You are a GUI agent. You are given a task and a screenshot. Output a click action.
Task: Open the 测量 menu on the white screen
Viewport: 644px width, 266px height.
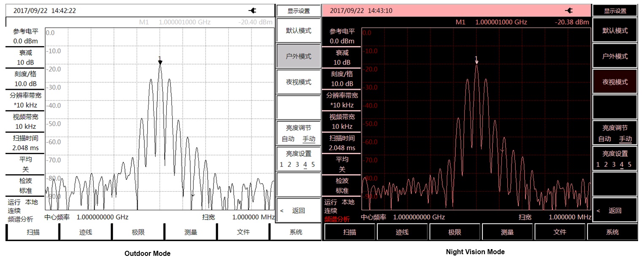click(191, 232)
